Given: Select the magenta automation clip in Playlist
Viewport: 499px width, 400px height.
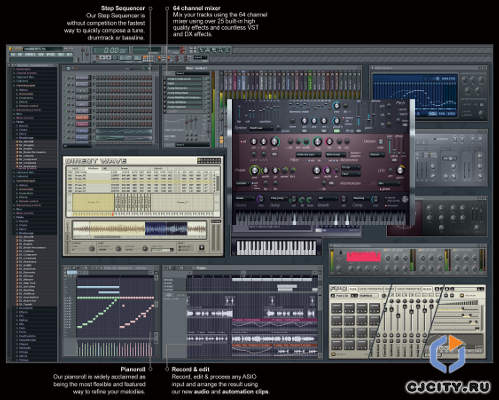Looking at the screenshot, I should tap(275, 323).
